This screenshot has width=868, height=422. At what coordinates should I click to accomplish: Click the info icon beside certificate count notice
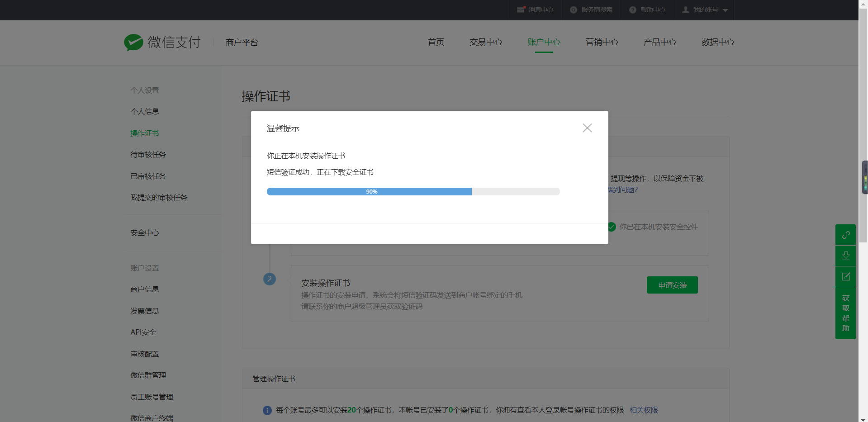(267, 410)
